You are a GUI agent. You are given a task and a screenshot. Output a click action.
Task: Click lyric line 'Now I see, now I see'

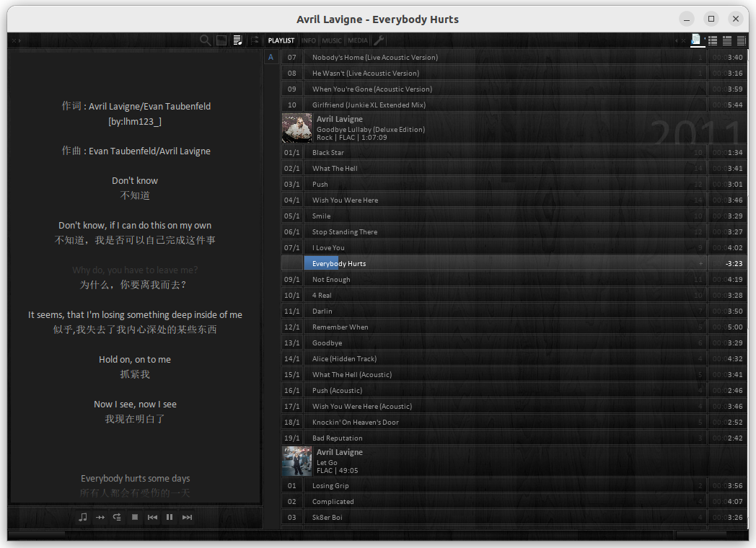point(135,405)
